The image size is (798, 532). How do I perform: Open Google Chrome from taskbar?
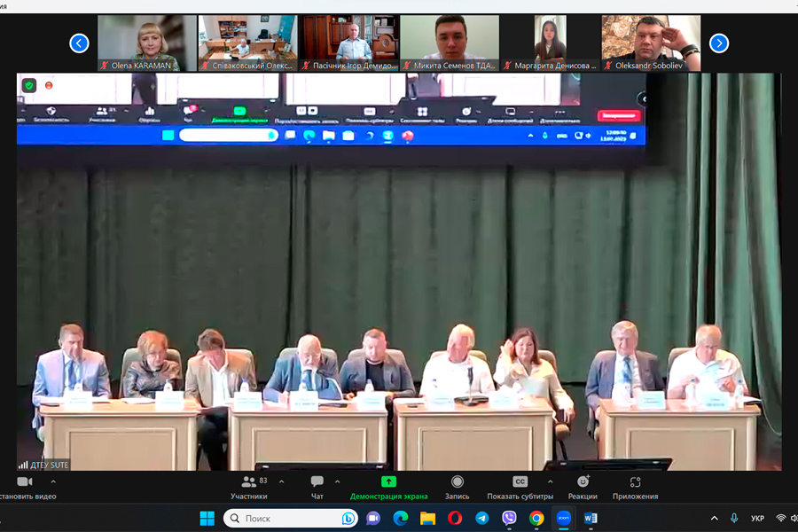click(x=536, y=518)
